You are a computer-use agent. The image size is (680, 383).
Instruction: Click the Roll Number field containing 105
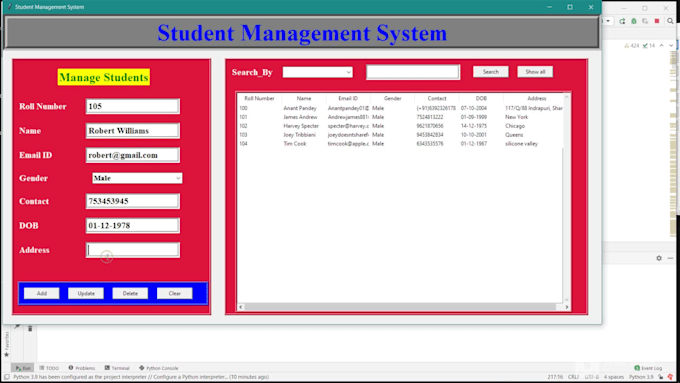133,106
